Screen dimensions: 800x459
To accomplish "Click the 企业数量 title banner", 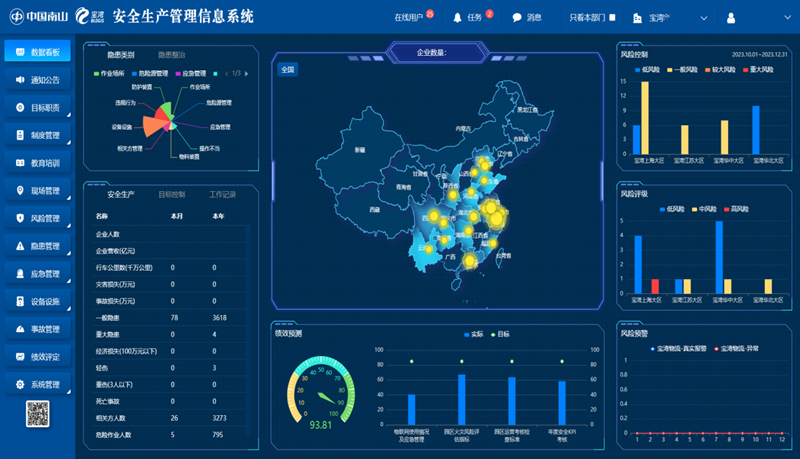I will [437, 53].
